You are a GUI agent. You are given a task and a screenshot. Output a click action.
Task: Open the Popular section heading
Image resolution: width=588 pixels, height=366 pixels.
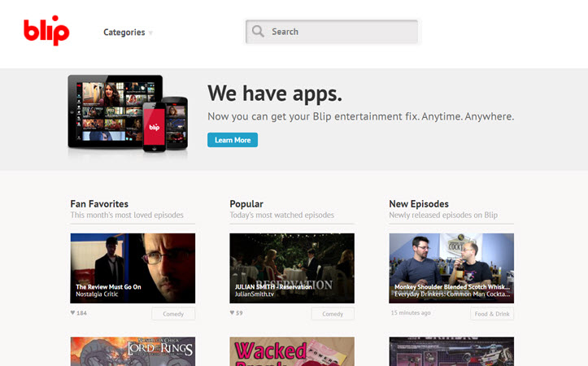pos(246,204)
